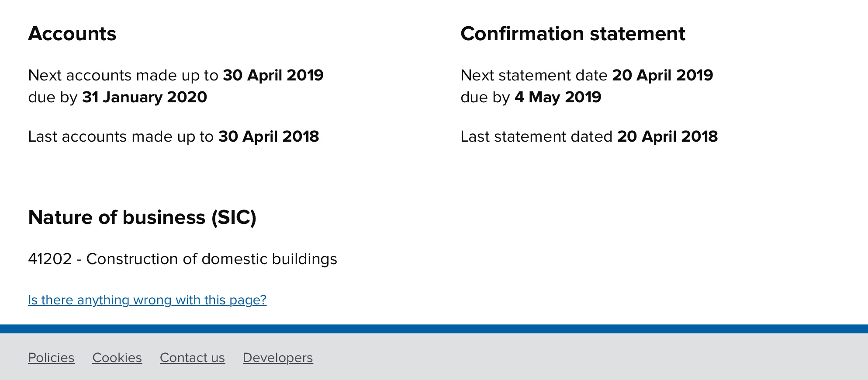Click the "41202 - Construction of domestic buildings" text

point(183,259)
